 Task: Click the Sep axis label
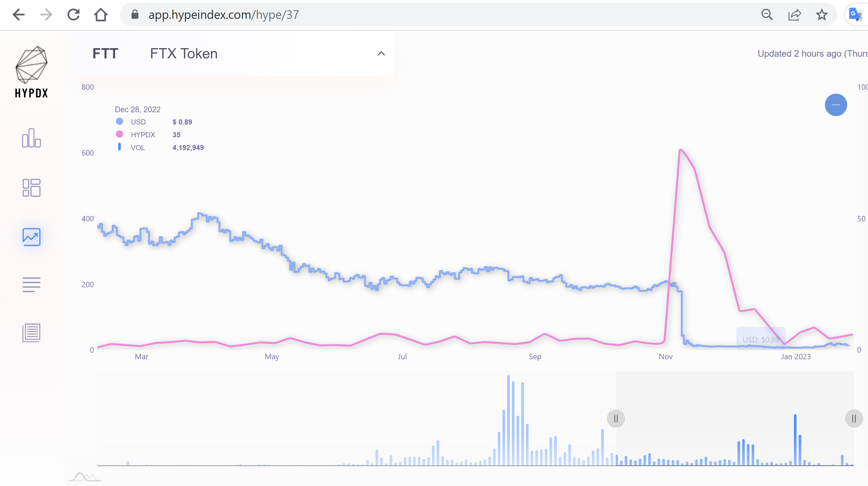pyautogui.click(x=535, y=357)
